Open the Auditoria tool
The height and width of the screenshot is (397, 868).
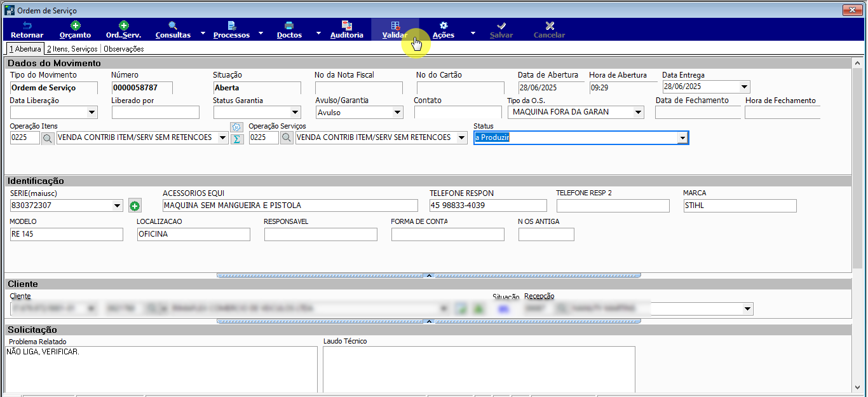[x=347, y=30]
